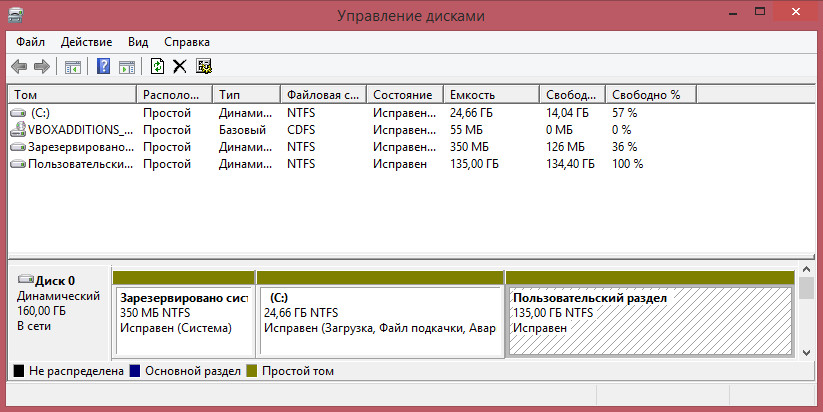Click the action pane toggle icon
The height and width of the screenshot is (412, 823).
(x=127, y=67)
